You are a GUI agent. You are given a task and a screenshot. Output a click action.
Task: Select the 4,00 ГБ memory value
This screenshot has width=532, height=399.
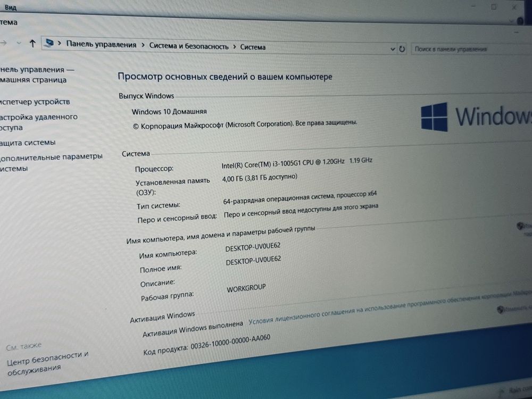(260, 178)
